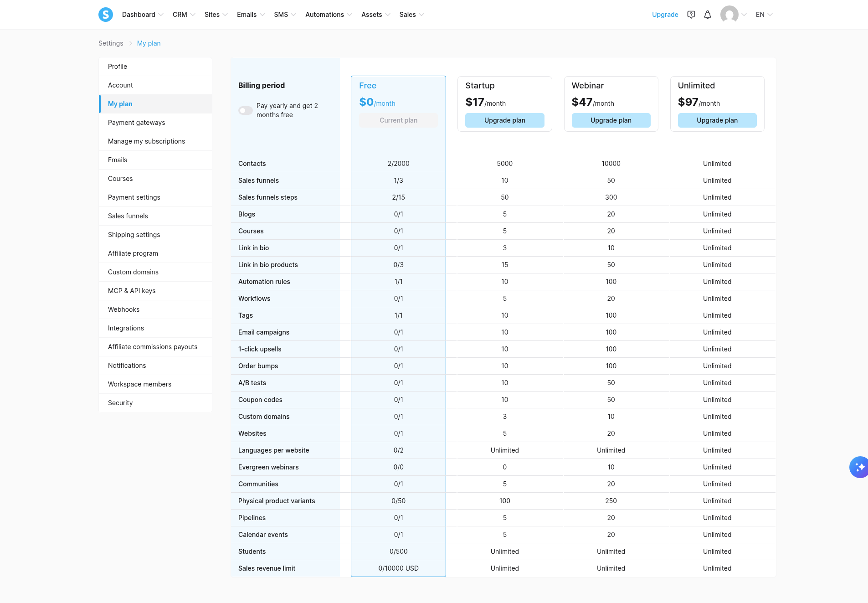This screenshot has width=868, height=603.
Task: Expand the Automations menu
Action: [329, 15]
